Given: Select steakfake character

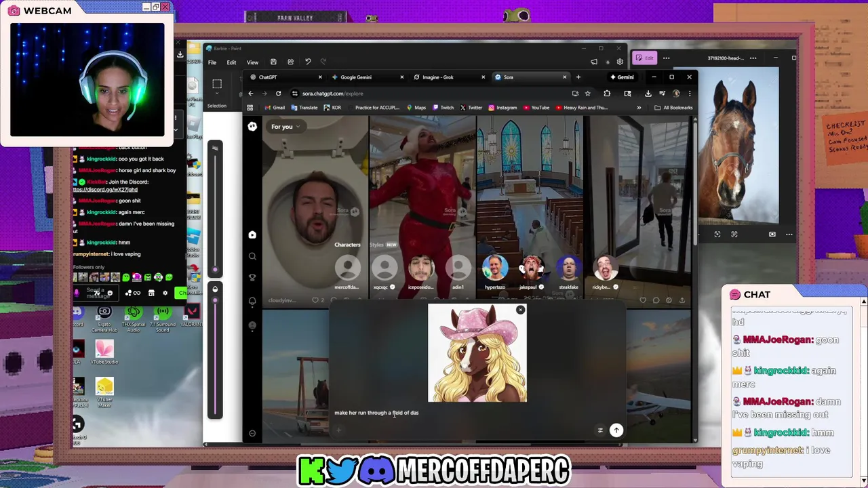Looking at the screenshot, I should (568, 271).
